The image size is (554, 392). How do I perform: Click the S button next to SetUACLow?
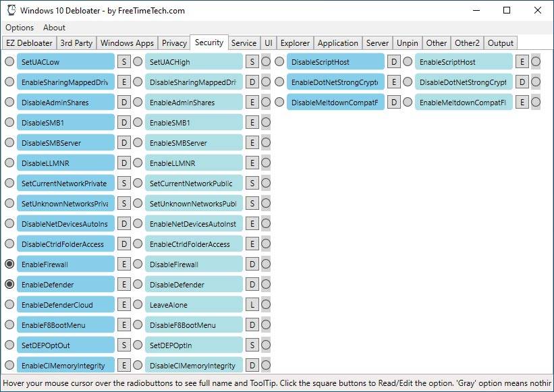(x=124, y=62)
